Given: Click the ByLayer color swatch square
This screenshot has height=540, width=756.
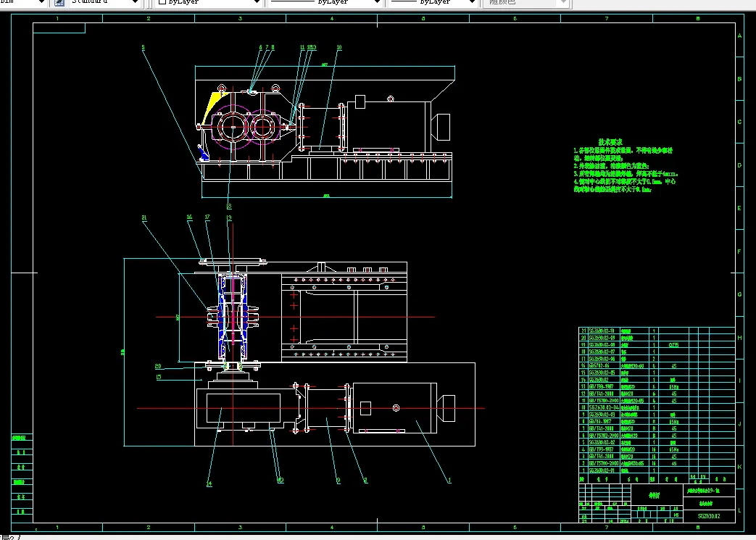Looking at the screenshot, I should pyautogui.click(x=162, y=1).
